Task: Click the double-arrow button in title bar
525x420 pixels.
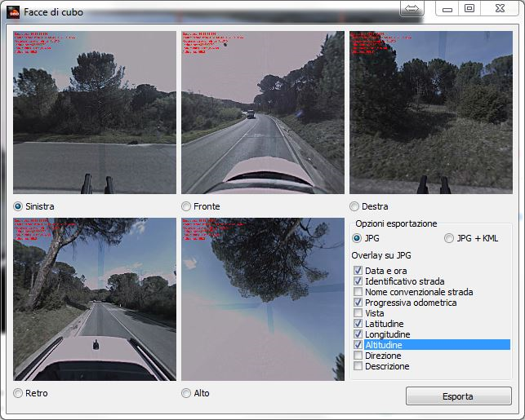Action: click(412, 8)
